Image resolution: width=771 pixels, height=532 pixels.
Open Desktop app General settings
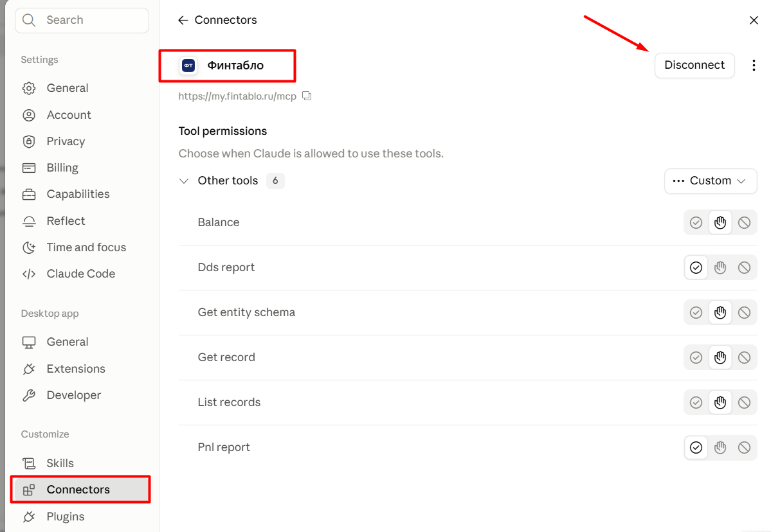82,342
